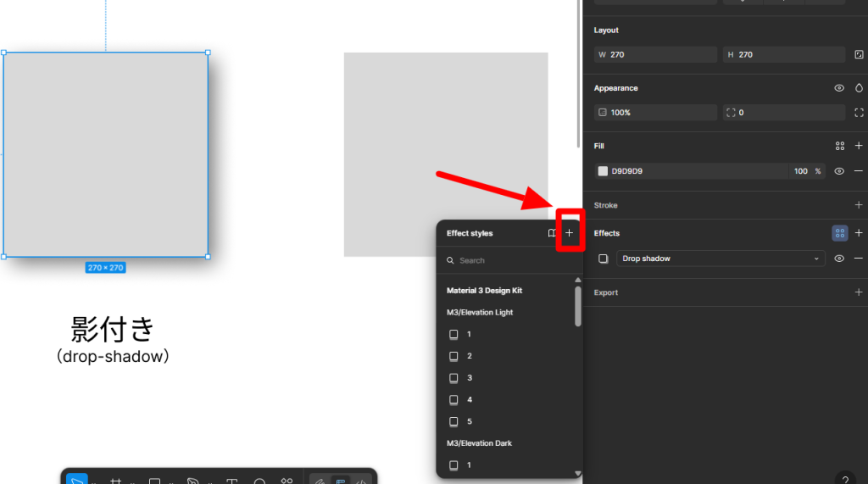Screen dimensions: 868x484
Task: Create a new effect style with plus icon
Action: pos(569,233)
